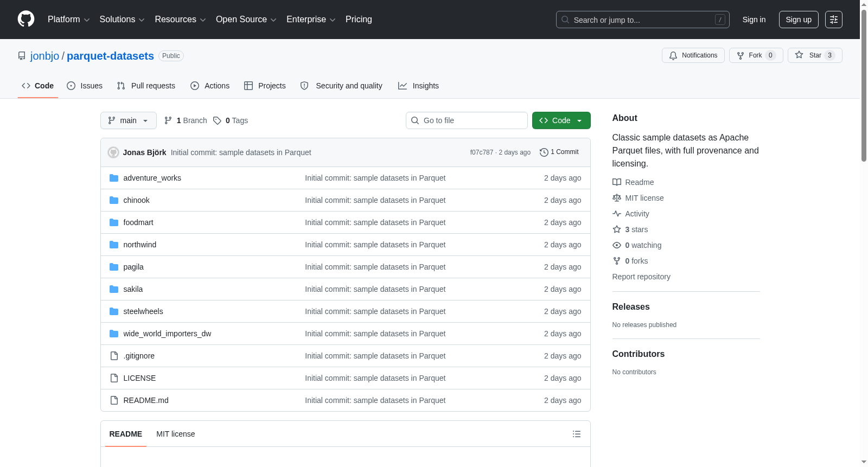Click the sakila folder icon
The height and width of the screenshot is (467, 868).
pyautogui.click(x=114, y=289)
